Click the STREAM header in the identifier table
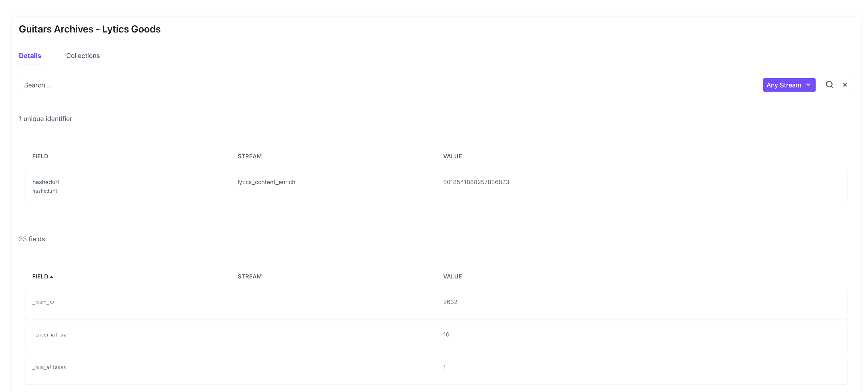 (250, 156)
